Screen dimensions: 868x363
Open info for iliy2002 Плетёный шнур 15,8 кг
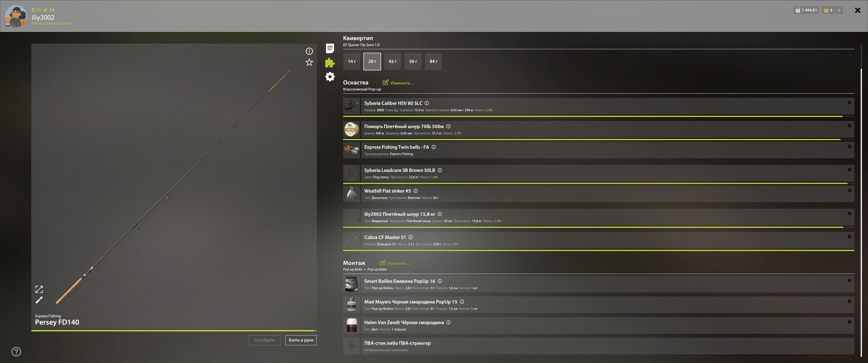[x=440, y=214]
